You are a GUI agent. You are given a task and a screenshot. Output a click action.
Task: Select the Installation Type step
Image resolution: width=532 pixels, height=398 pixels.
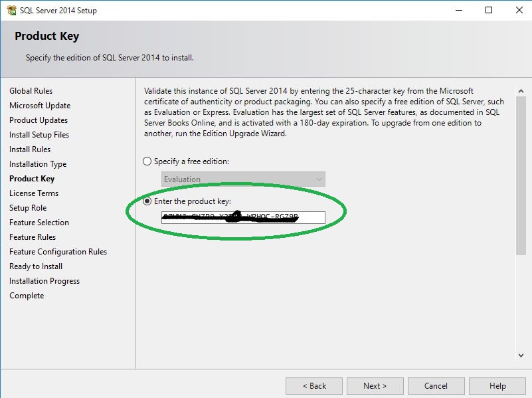tap(38, 164)
